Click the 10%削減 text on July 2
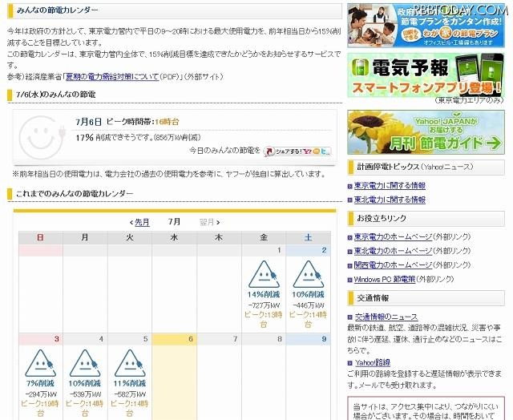 308,294
